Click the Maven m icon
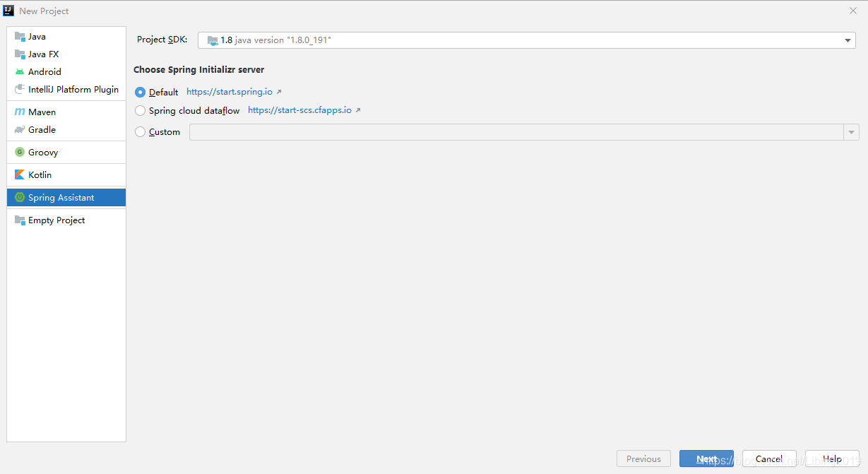868x474 pixels. (20, 112)
